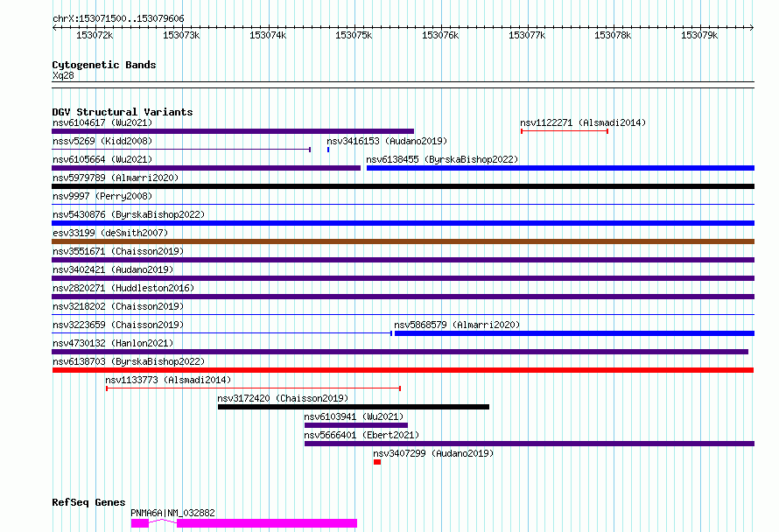Select the nsv3218202 (Chaisson2019) label
Image resolution: width=779 pixels, height=532 pixels.
click(x=118, y=306)
